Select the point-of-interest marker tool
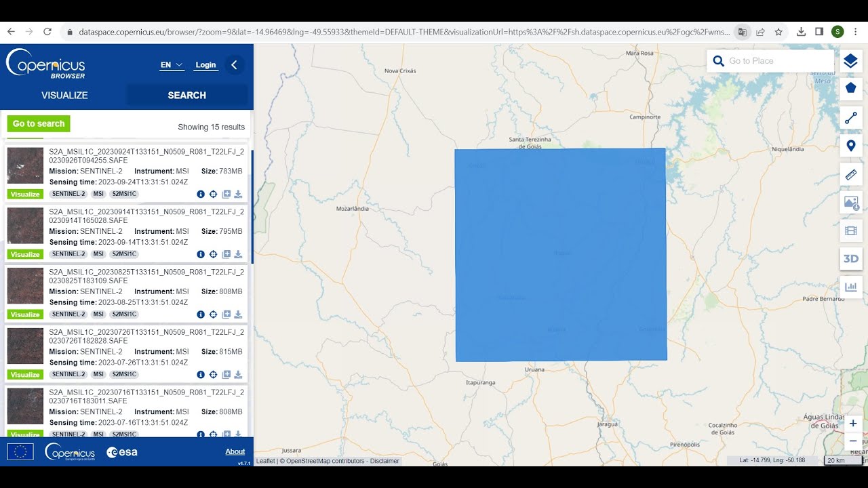 tap(851, 146)
